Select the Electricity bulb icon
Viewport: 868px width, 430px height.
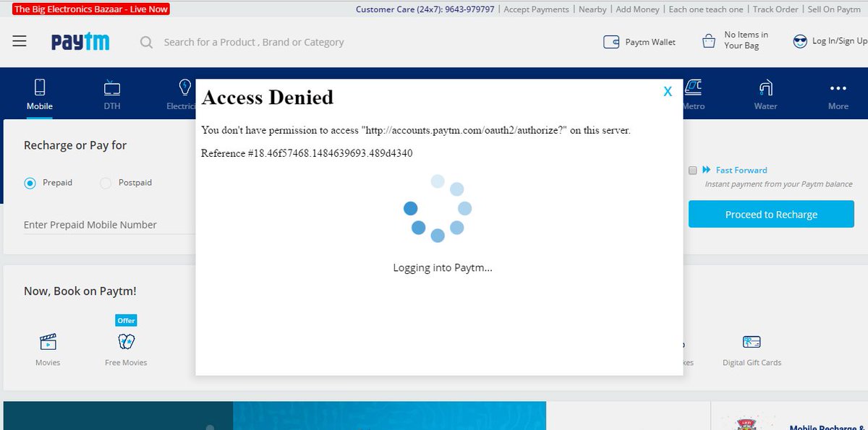(x=185, y=88)
